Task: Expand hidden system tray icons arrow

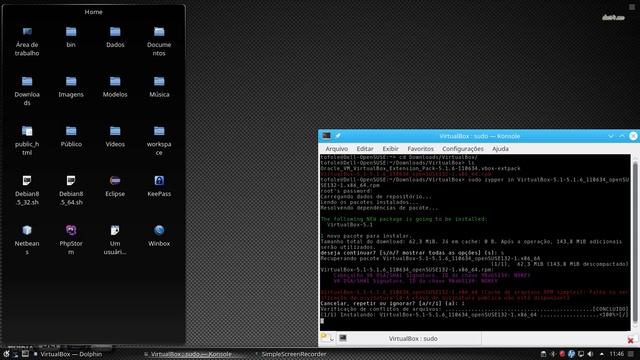Action: (602, 354)
